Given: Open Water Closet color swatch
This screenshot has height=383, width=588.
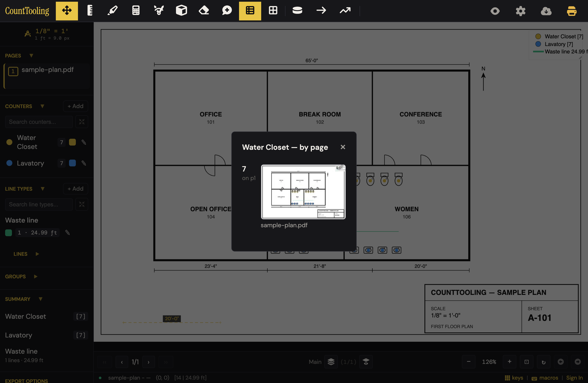Looking at the screenshot, I should click(72, 142).
